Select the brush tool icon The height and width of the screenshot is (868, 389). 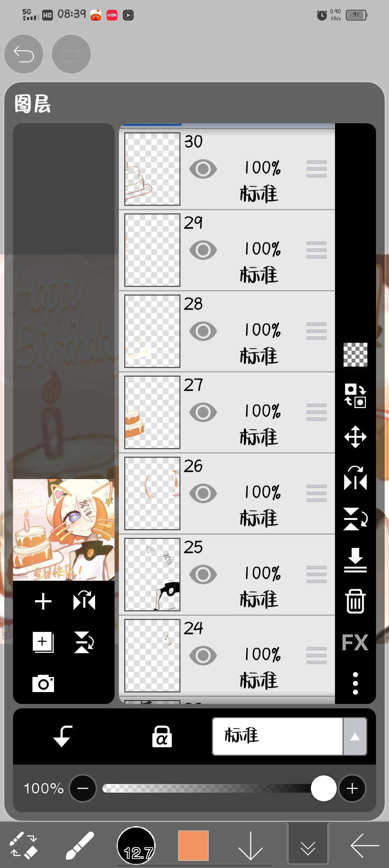coord(80,845)
